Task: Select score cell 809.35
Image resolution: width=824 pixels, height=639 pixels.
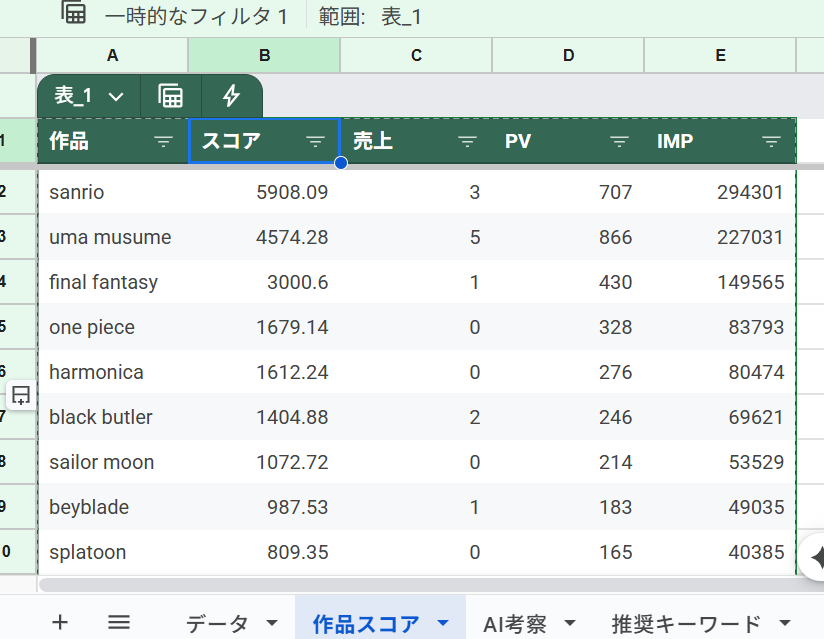Action: (264, 552)
